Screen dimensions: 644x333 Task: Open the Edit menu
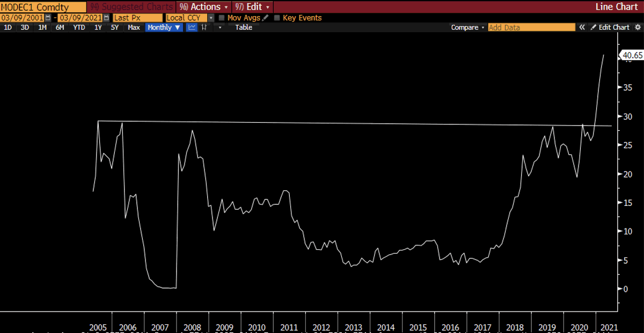click(252, 7)
